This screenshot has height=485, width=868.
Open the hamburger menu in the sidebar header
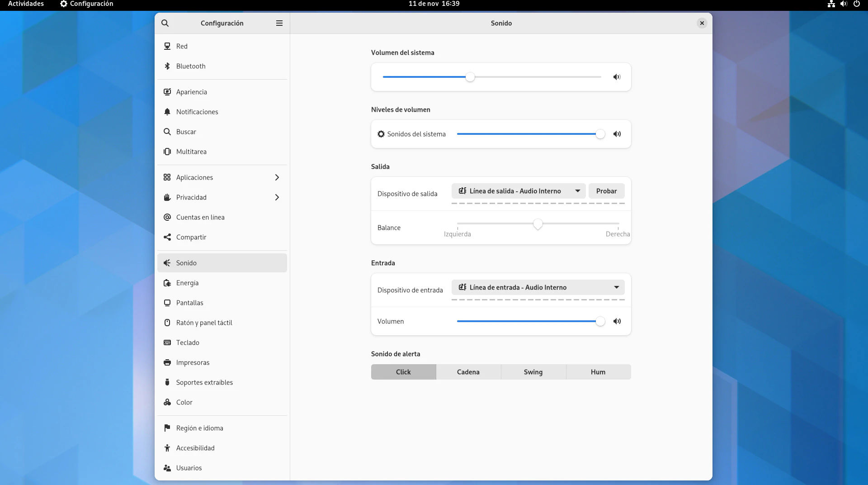click(279, 23)
